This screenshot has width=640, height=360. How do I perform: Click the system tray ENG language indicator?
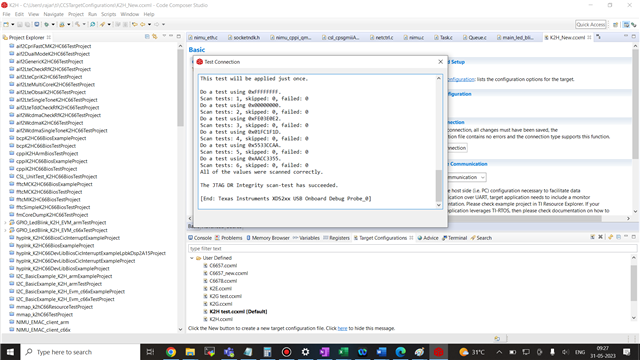coord(580,352)
